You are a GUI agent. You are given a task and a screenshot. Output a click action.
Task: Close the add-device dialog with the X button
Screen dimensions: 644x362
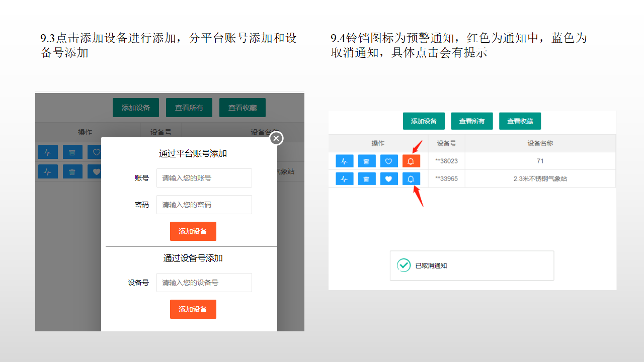pos(276,138)
